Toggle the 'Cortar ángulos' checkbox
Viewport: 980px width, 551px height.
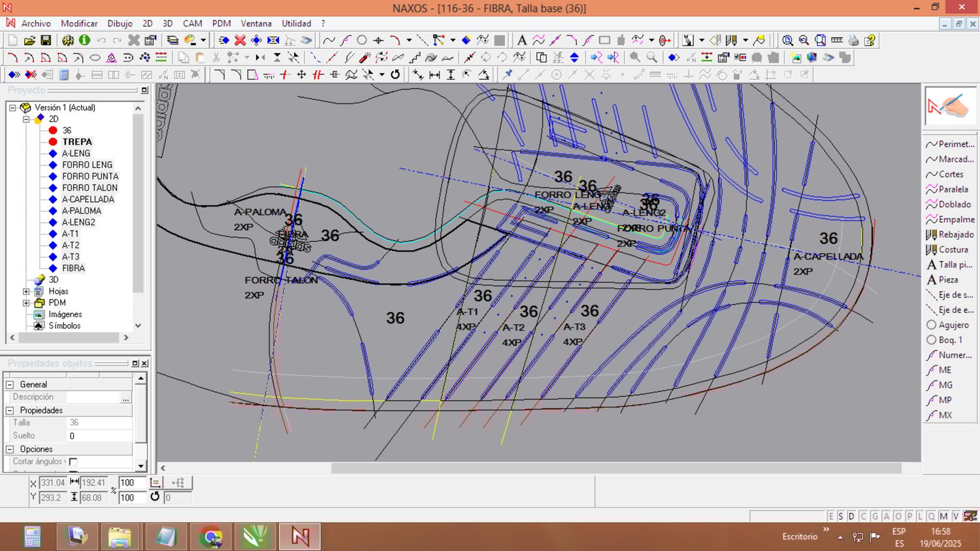[73, 461]
